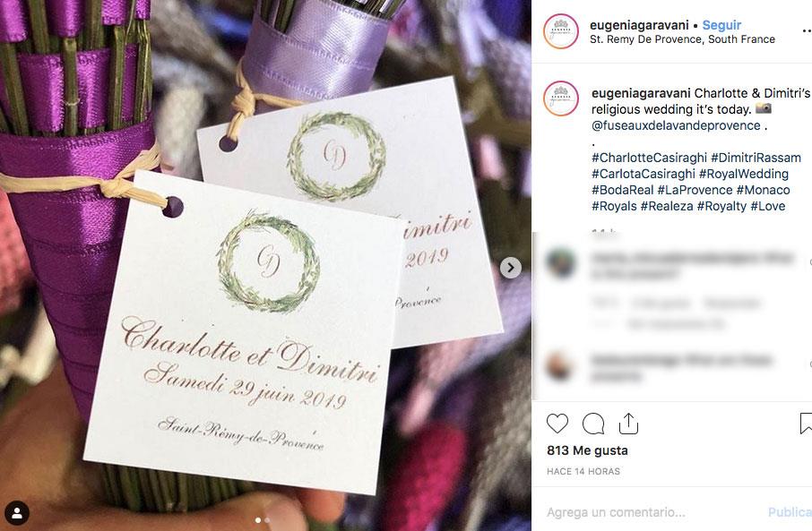Like the post with the heart icon

tap(557, 424)
